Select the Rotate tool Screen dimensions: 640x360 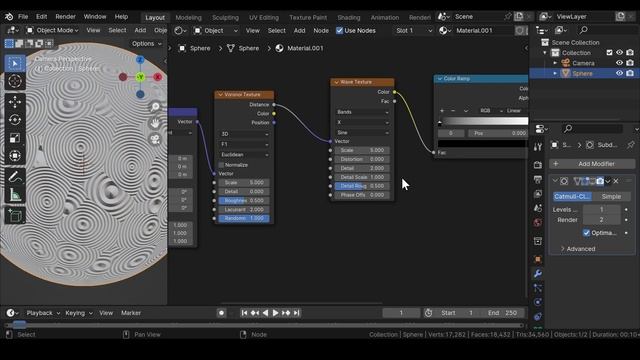click(x=15, y=120)
